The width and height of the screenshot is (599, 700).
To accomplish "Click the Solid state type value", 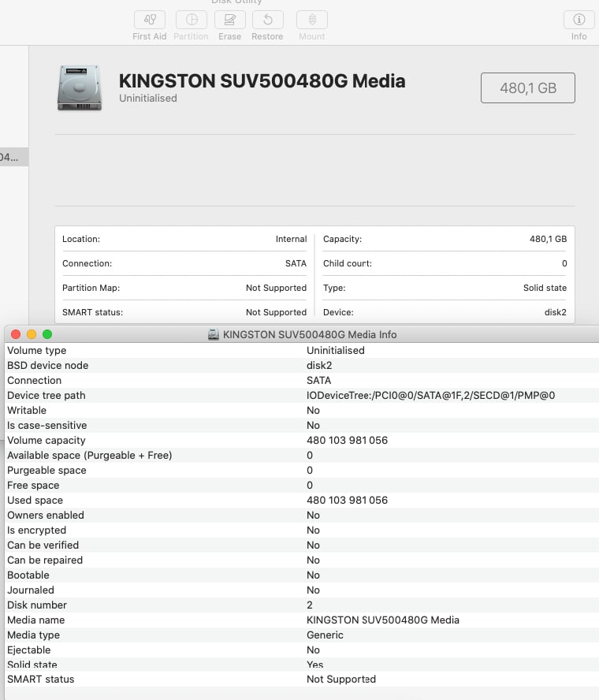I will click(545, 288).
